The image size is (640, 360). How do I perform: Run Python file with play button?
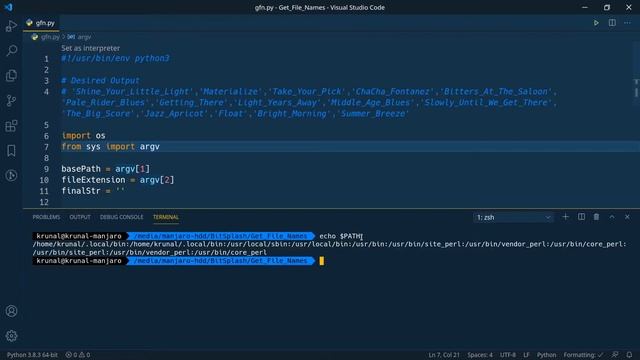[596, 23]
